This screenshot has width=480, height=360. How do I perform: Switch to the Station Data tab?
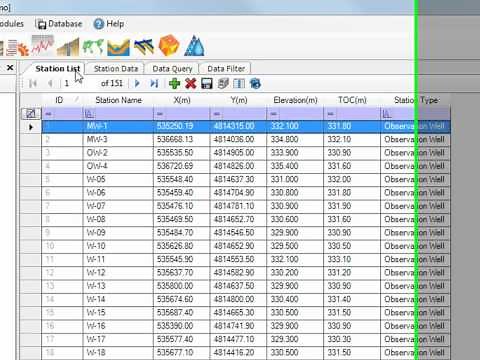click(116, 69)
